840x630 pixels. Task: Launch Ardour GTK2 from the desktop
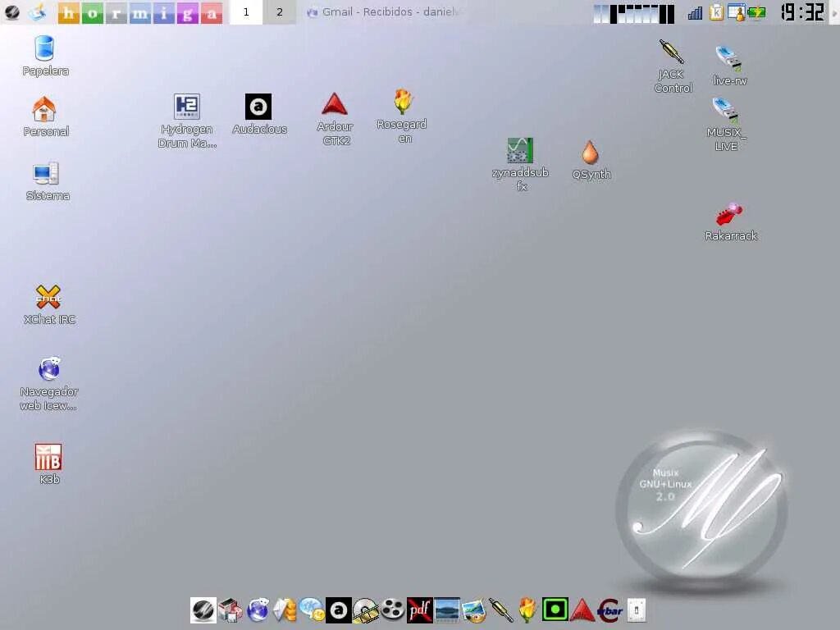[x=335, y=119]
